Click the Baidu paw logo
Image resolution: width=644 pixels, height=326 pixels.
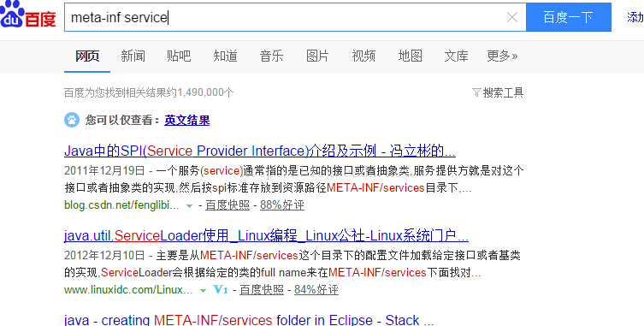point(28,15)
